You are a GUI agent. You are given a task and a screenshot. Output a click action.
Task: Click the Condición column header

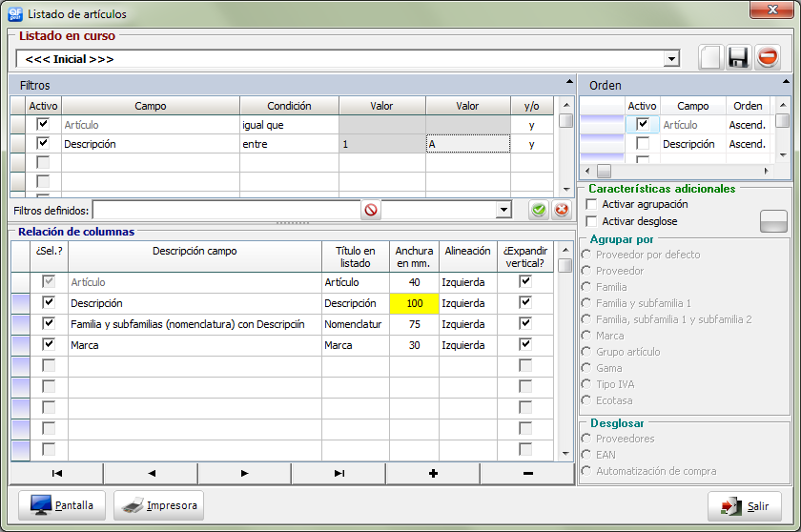(x=289, y=106)
